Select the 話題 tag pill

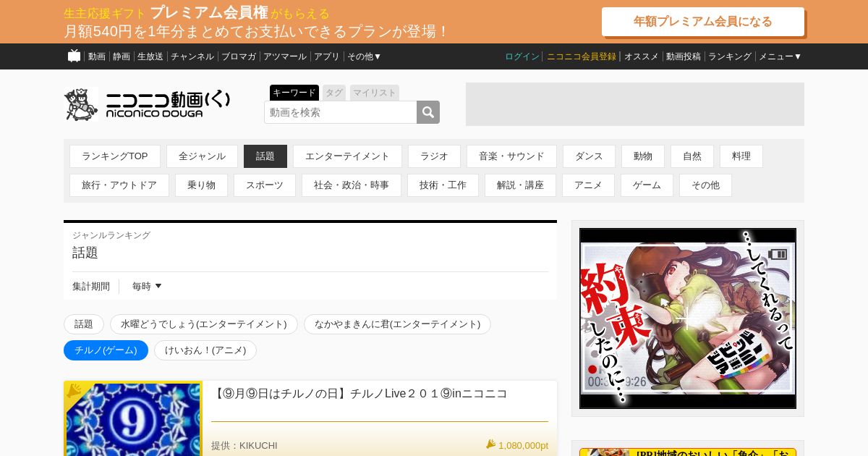point(84,324)
